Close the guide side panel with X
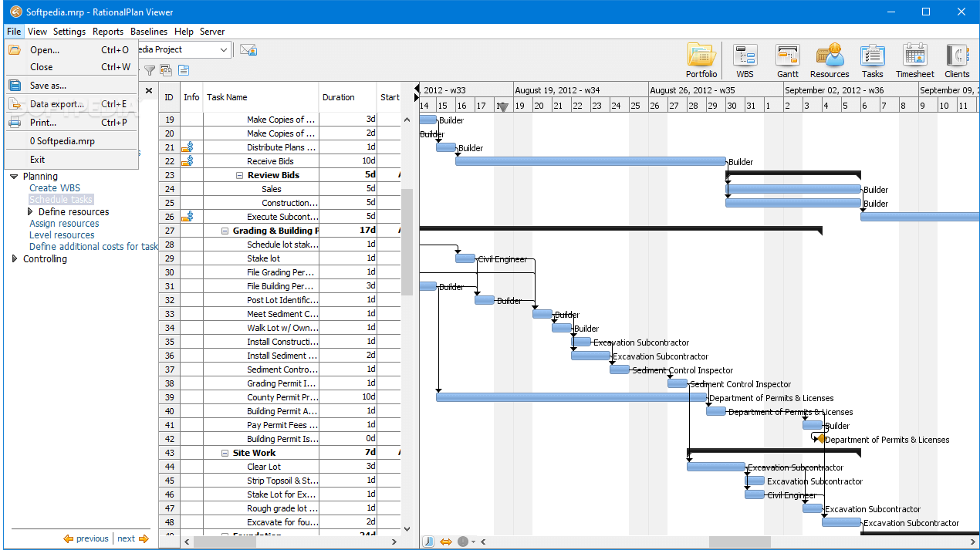The width and height of the screenshot is (980, 550). 149,91
